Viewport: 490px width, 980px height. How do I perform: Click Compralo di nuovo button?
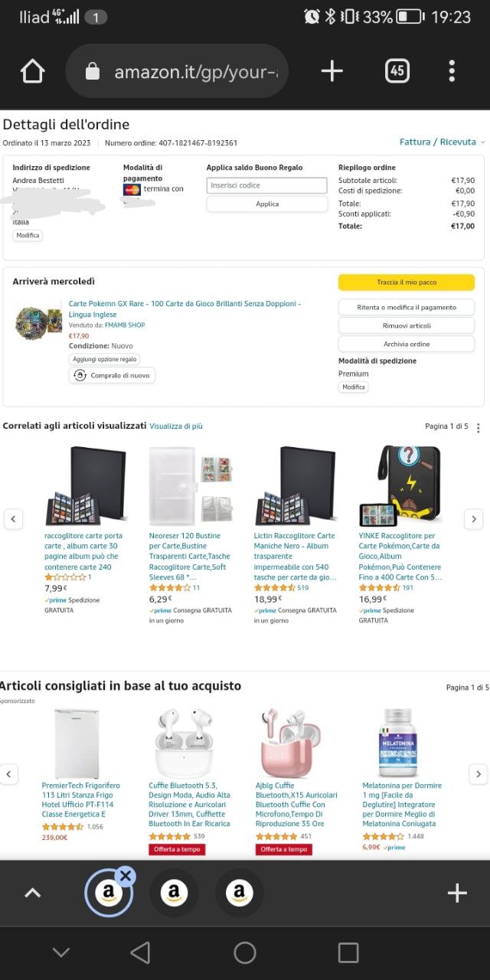pyautogui.click(x=113, y=375)
